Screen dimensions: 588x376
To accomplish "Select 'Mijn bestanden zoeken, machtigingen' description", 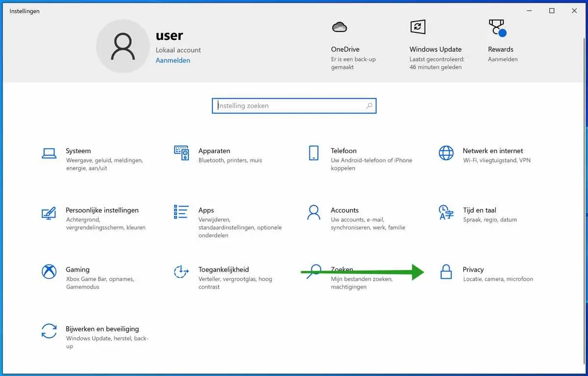I will [x=361, y=283].
